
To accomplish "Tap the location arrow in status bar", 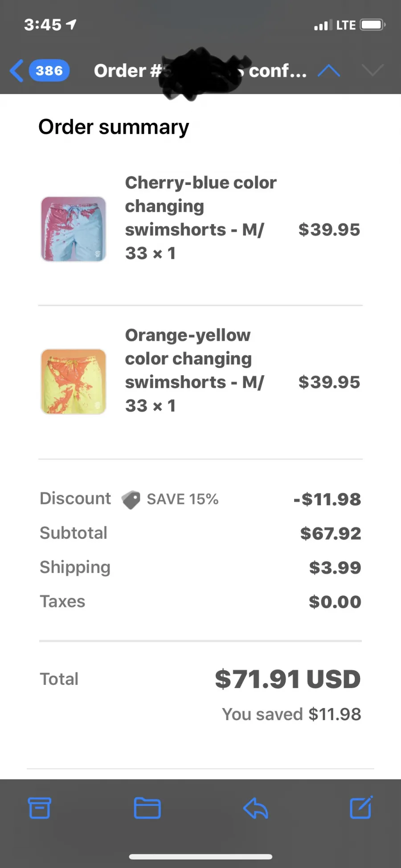I will (x=71, y=25).
